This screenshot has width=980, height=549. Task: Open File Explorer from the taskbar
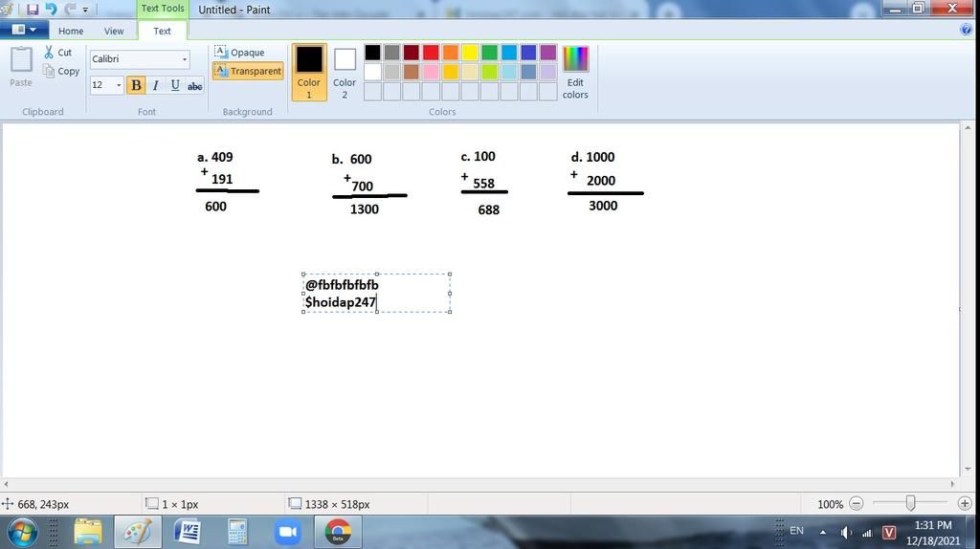point(87,532)
